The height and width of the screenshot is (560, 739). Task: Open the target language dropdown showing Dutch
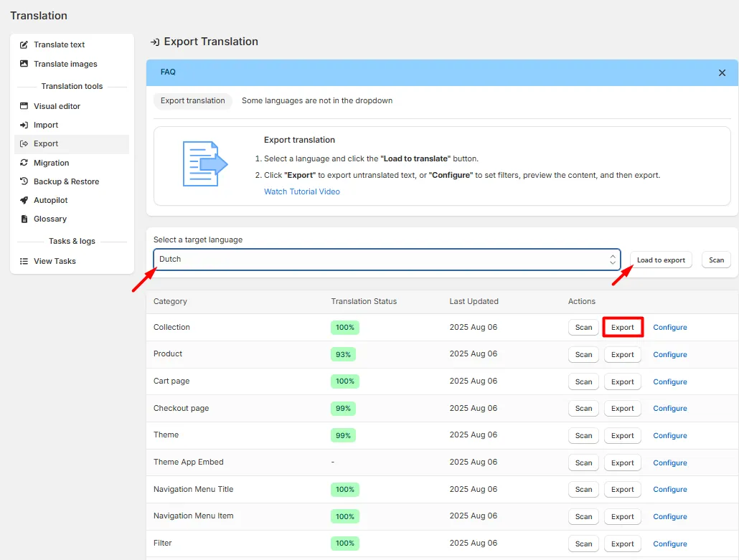387,260
